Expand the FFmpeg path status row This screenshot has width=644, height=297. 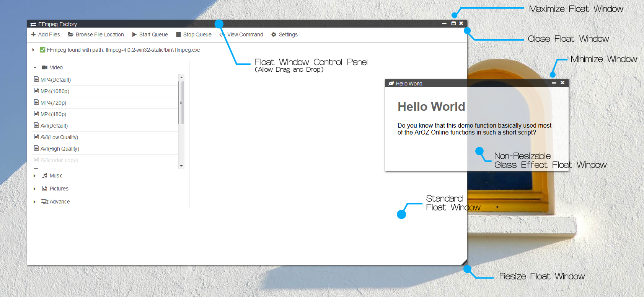(x=33, y=50)
